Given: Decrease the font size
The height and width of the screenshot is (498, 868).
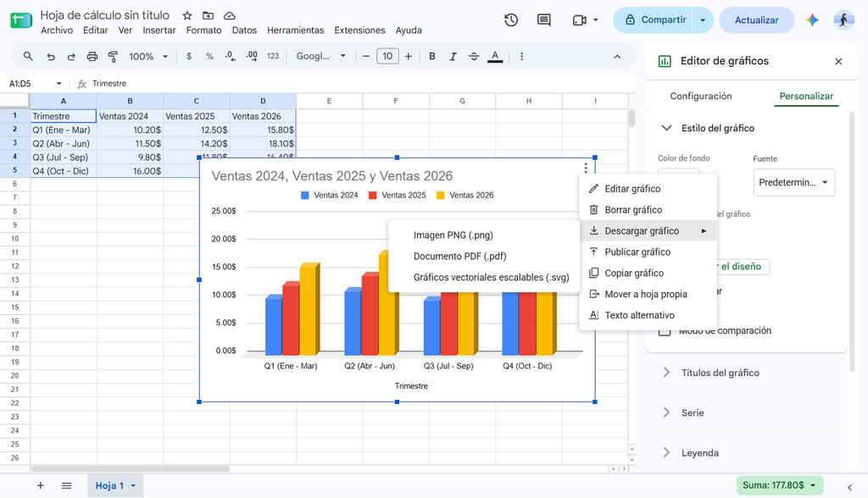Looking at the screenshot, I should 366,57.
